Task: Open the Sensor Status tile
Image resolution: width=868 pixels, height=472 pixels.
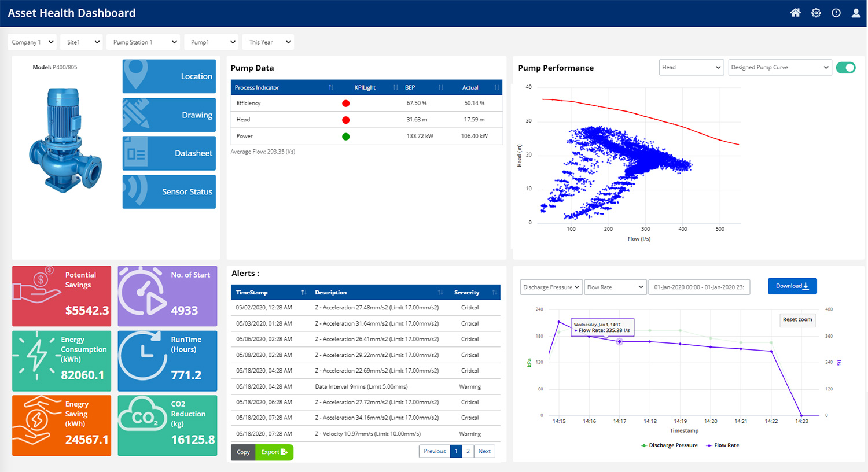Action: pyautogui.click(x=169, y=191)
